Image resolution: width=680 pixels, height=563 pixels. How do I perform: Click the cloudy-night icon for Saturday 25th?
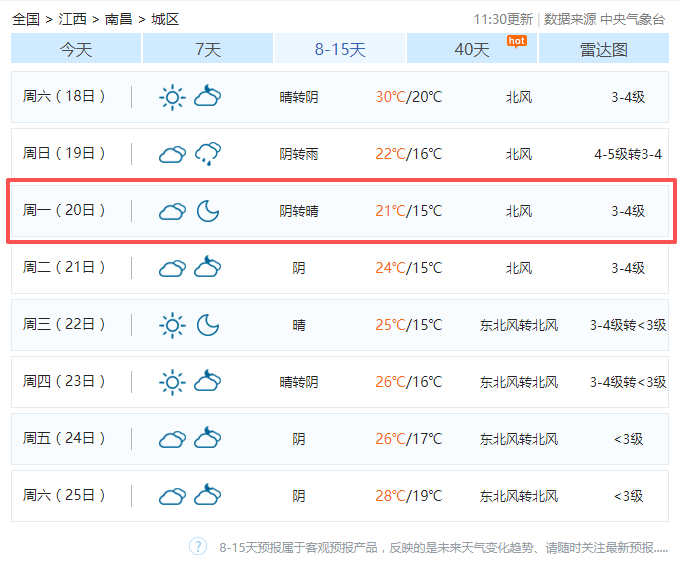[x=208, y=496]
